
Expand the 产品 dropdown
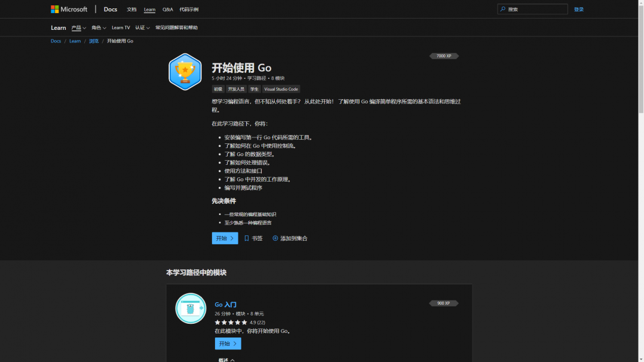tap(78, 28)
